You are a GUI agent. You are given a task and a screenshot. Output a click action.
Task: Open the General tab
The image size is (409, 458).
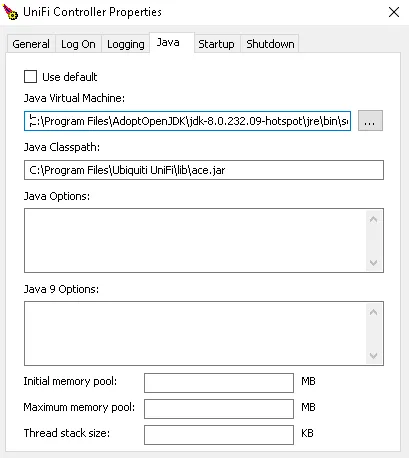(31, 44)
